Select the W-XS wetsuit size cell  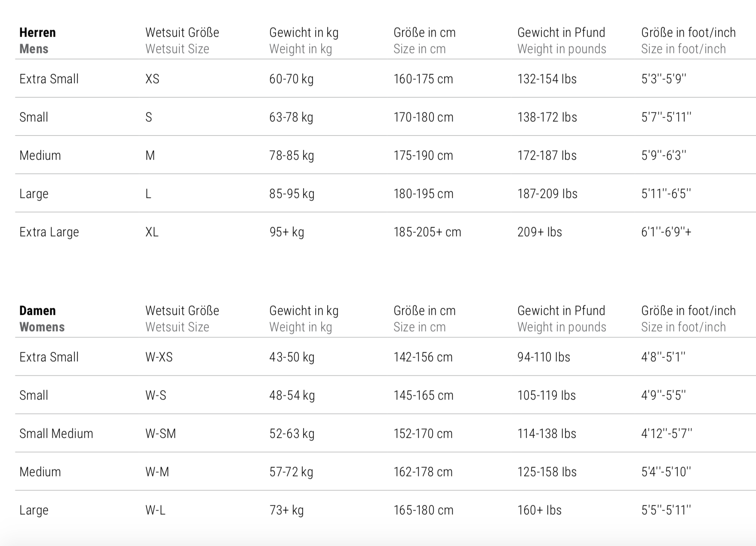pos(159,357)
